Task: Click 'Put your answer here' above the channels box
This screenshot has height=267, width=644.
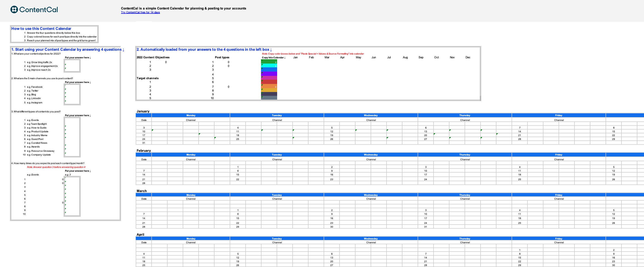Action: (78, 82)
